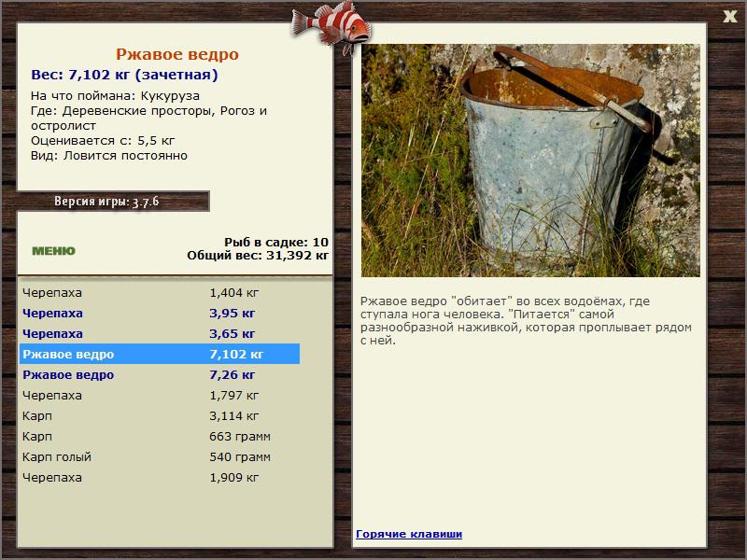Select highlighted Ржавое ведро 7,102 кг row
747x560 pixels.
[x=159, y=355]
